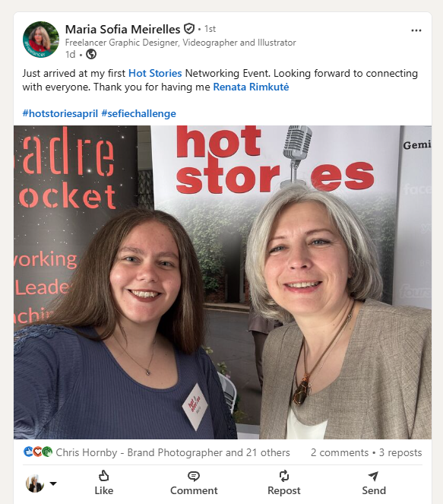Click the globe visibility icon
This screenshot has height=504, width=443.
(x=91, y=54)
